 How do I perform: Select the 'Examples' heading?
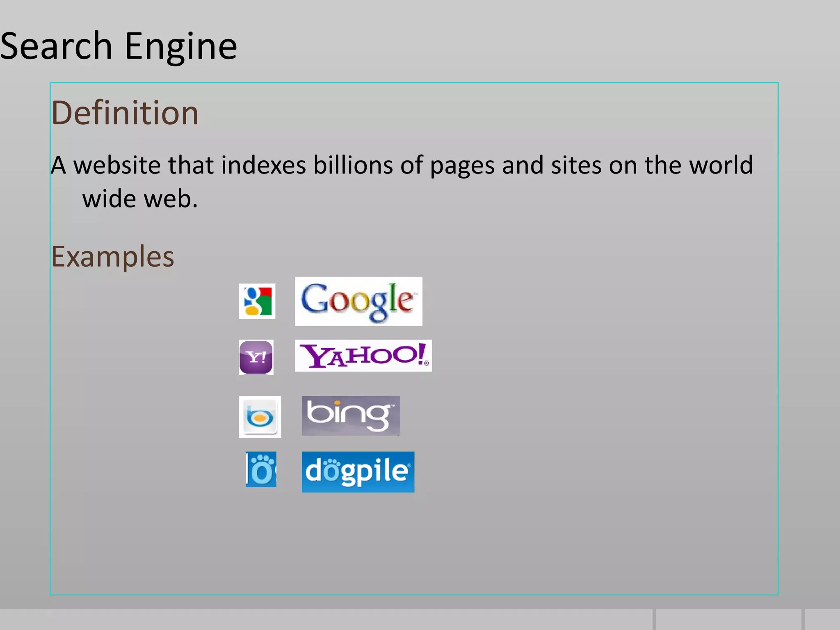113,257
